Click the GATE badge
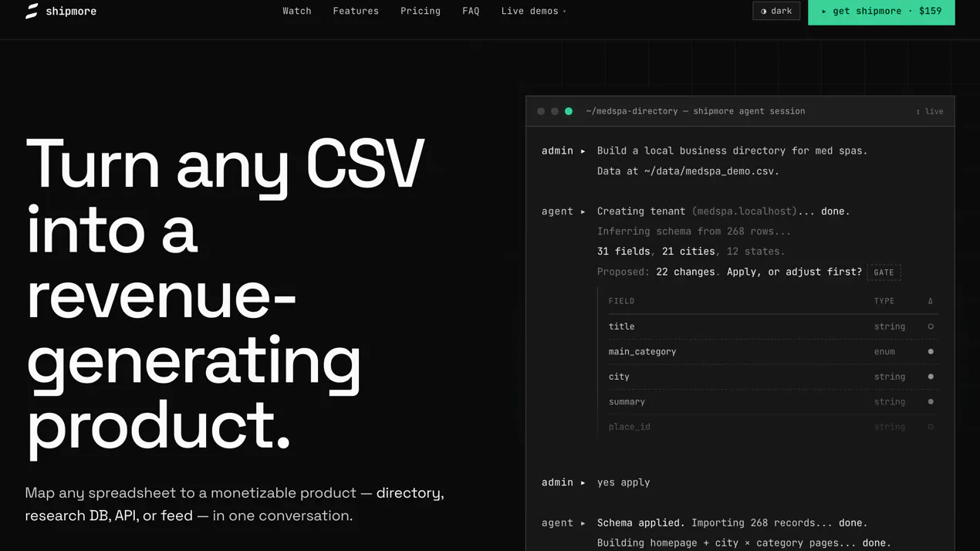Viewport: 980px width, 551px height. (x=884, y=272)
